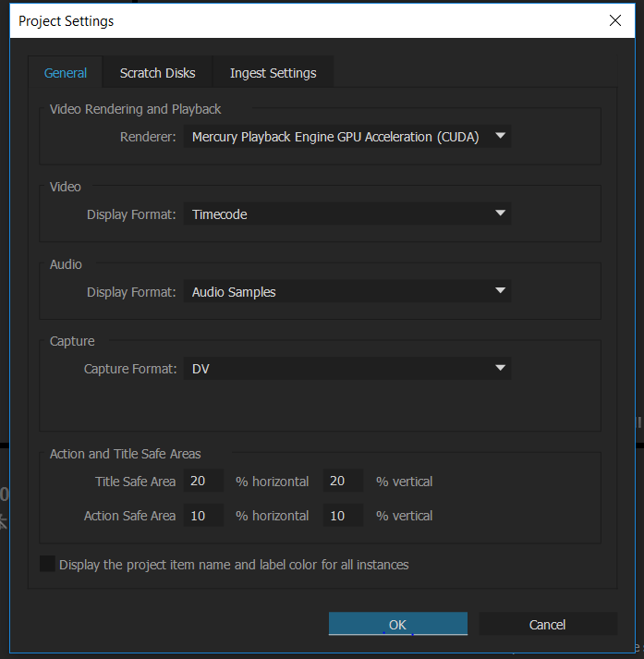This screenshot has width=644, height=659.
Task: Click Title Safe Area horizontal percentage field
Action: click(x=203, y=481)
